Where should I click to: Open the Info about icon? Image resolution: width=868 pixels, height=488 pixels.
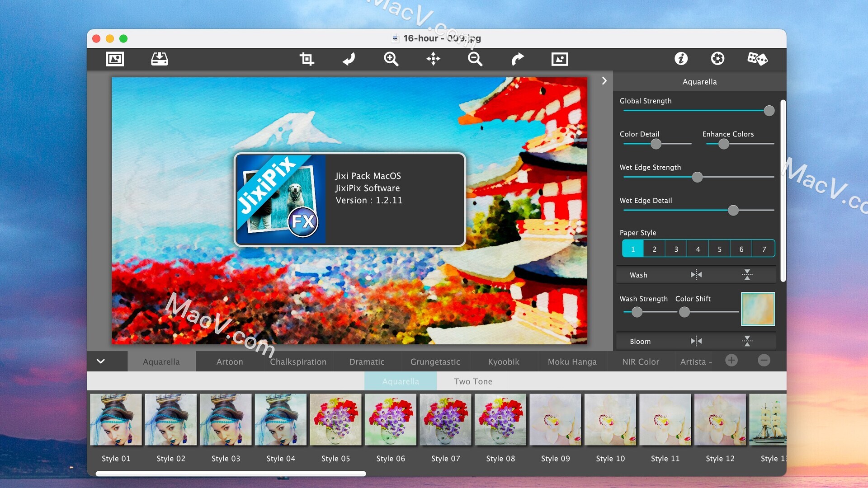pos(681,58)
